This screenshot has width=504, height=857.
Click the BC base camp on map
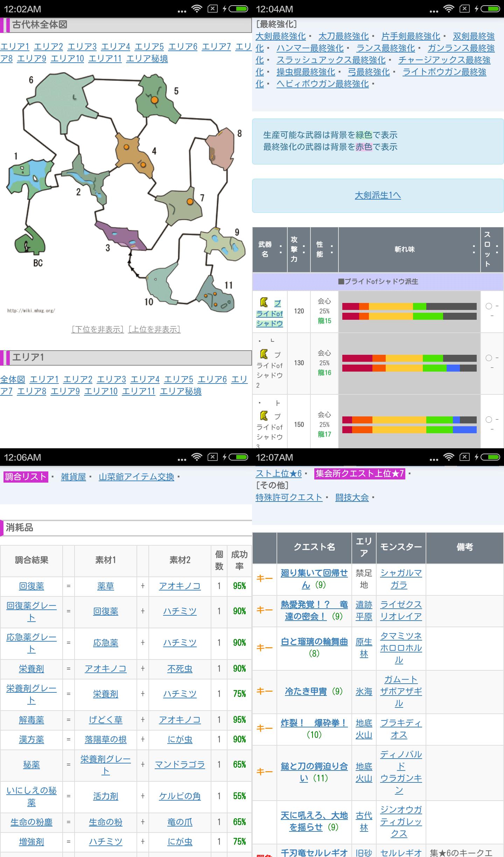click(x=29, y=241)
